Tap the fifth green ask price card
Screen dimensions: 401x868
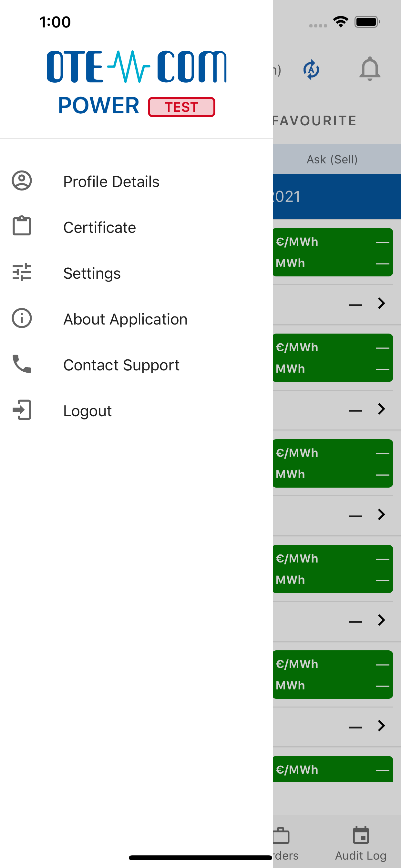click(333, 674)
